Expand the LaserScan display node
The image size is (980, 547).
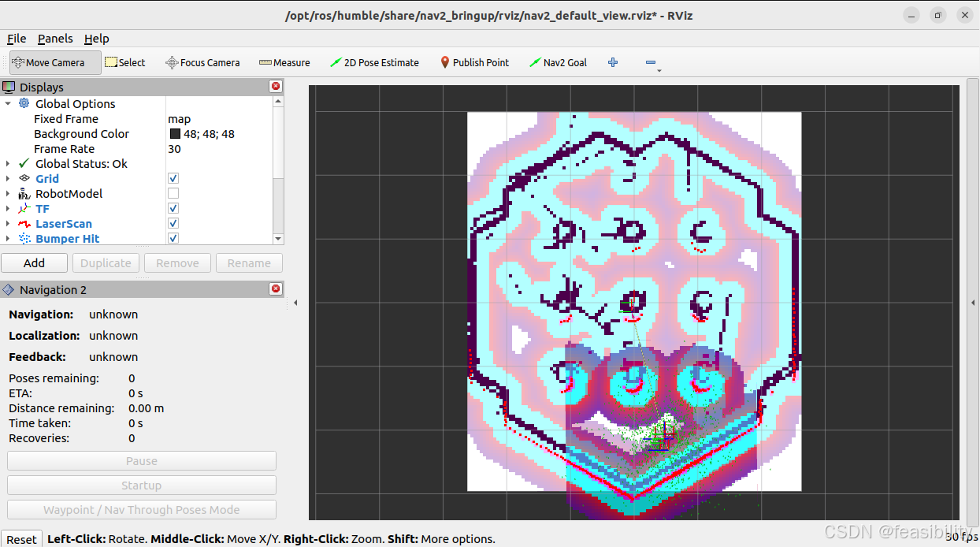tap(8, 223)
